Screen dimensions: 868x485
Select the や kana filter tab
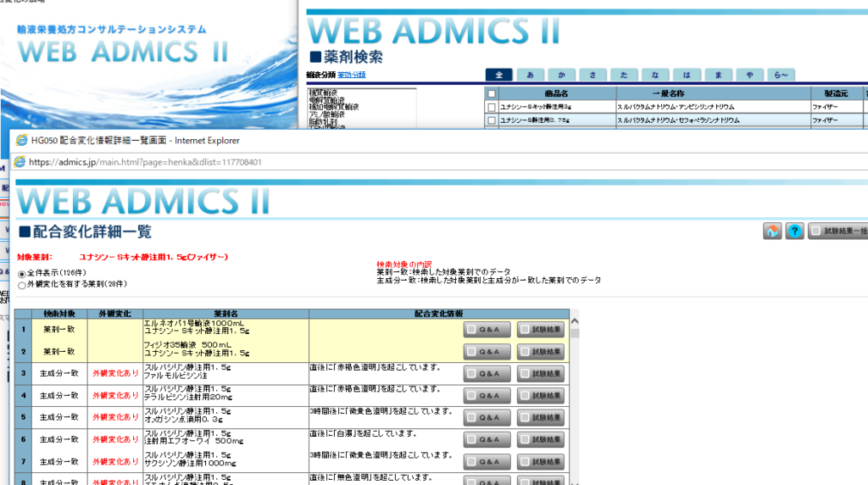coord(750,75)
